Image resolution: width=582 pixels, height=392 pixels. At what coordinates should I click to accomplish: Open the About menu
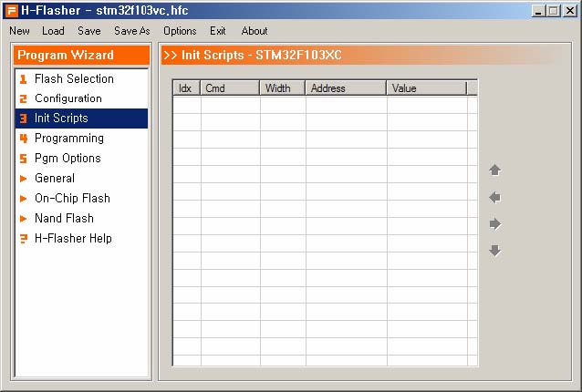(255, 31)
